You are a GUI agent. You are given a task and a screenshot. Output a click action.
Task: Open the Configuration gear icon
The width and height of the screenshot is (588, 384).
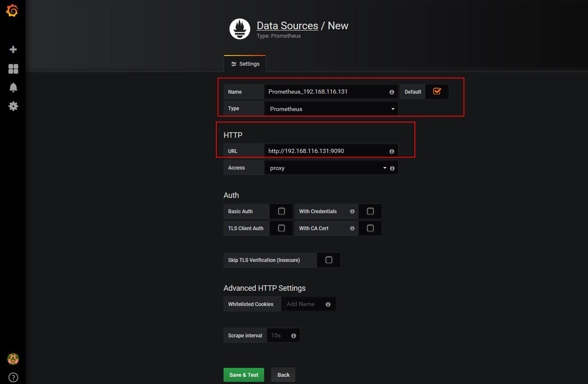tap(13, 106)
